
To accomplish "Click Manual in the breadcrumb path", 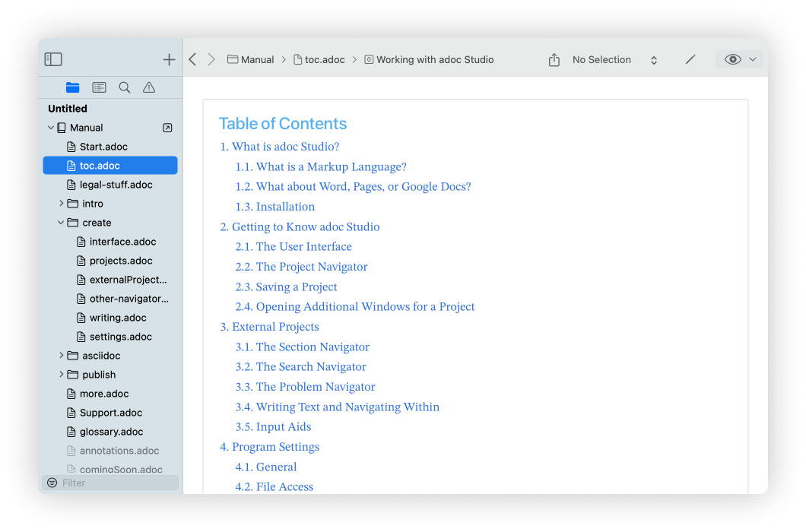I will click(x=251, y=59).
